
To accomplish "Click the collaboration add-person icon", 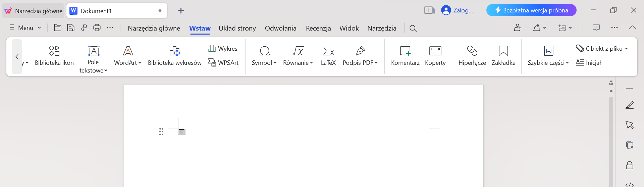I will pyautogui.click(x=518, y=28).
